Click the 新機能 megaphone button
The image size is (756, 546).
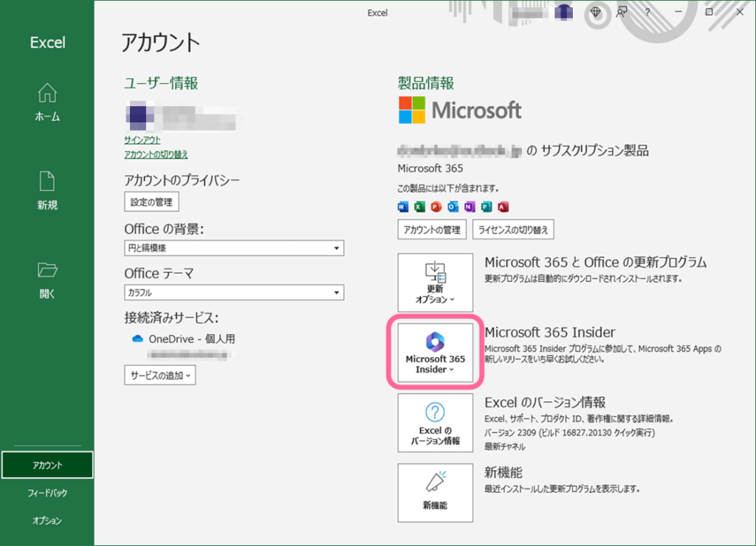tap(436, 493)
